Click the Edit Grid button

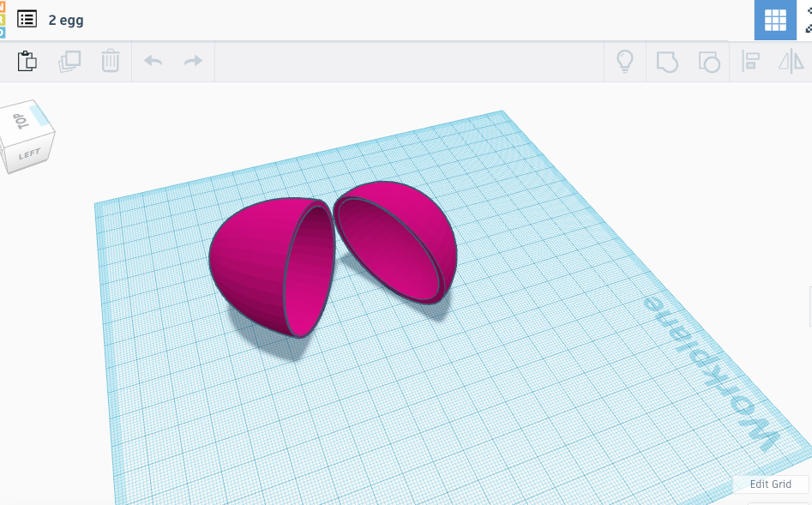[770, 484]
